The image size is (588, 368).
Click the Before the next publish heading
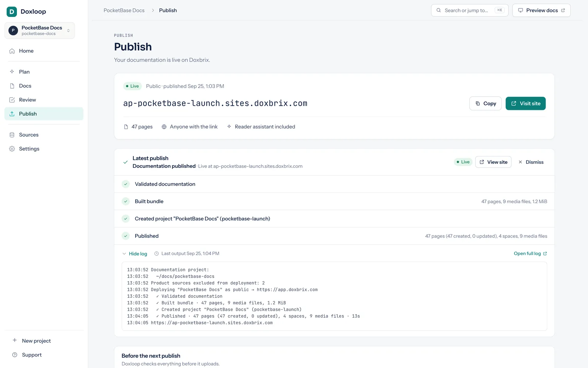tap(151, 356)
